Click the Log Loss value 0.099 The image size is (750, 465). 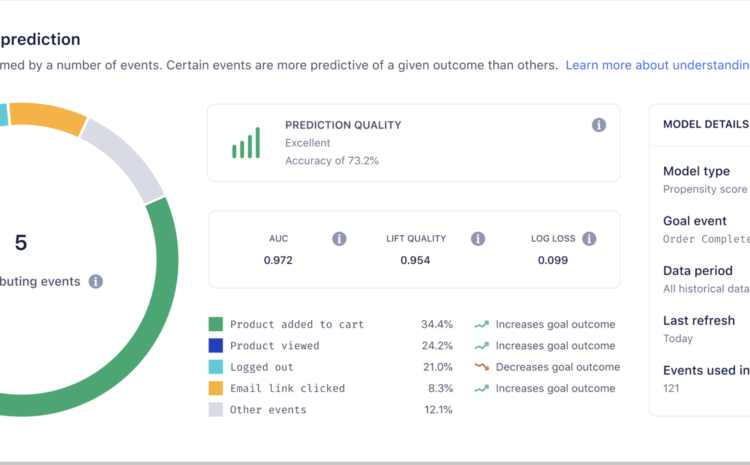pyautogui.click(x=553, y=260)
